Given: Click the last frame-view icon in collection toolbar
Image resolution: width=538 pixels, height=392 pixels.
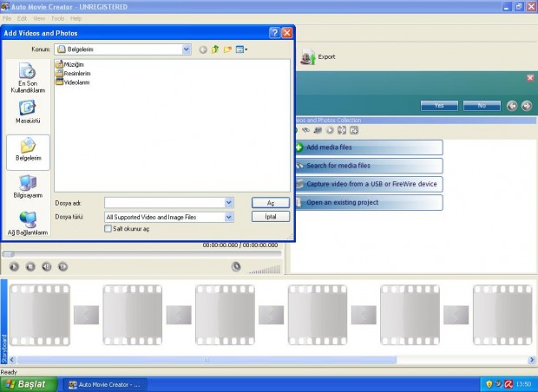Looking at the screenshot, I should coord(354,130).
